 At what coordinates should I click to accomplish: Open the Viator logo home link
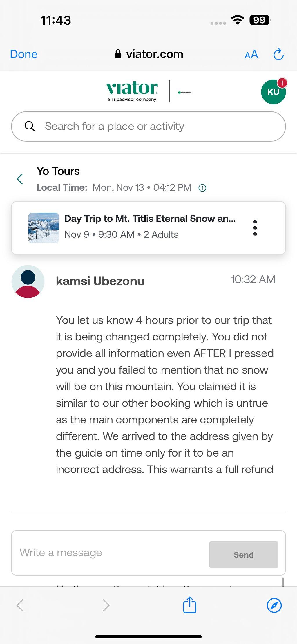click(x=132, y=91)
